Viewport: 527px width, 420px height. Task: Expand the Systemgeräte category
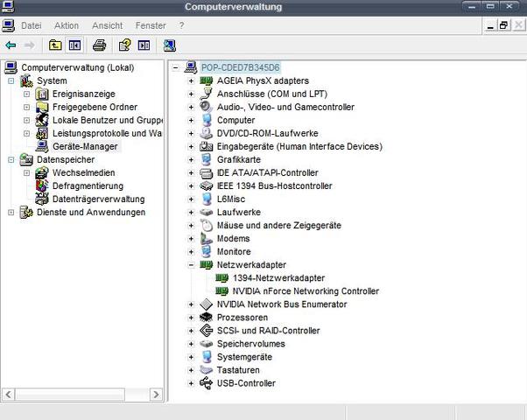tap(191, 357)
